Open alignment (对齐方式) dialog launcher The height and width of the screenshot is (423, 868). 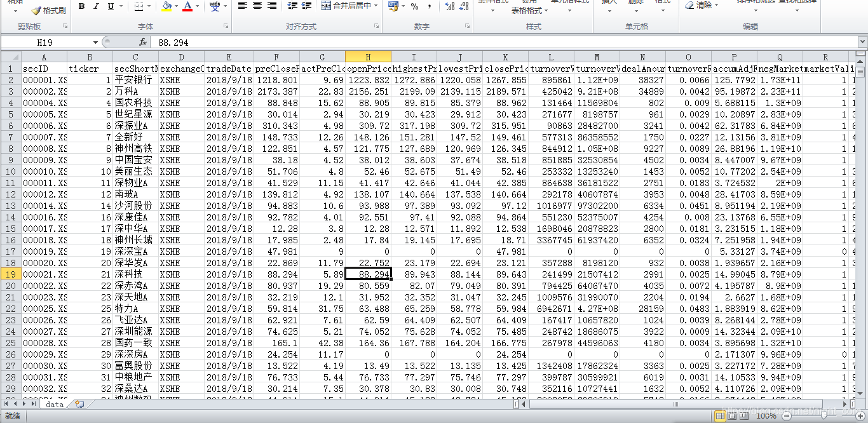377,27
